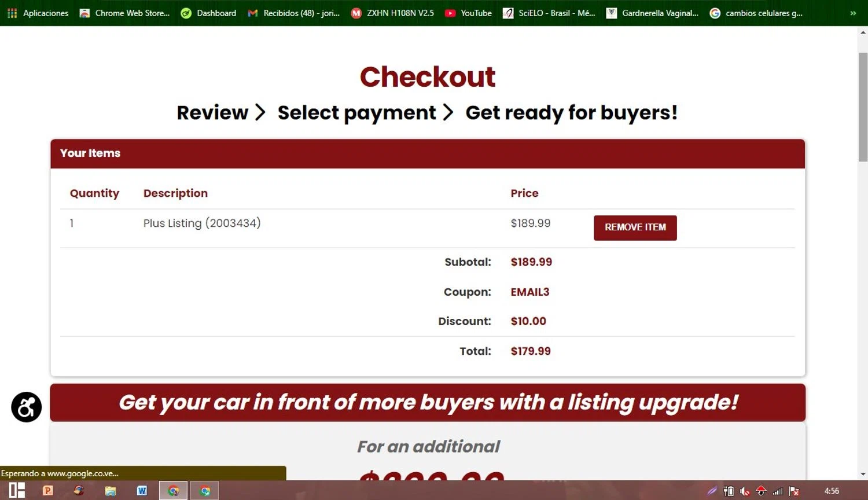
Task: Go to the Review checkout step
Action: pyautogui.click(x=212, y=112)
